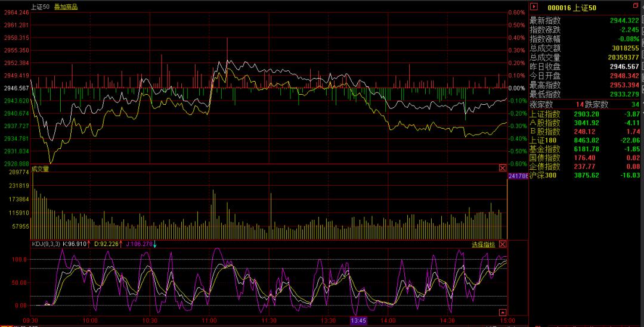The height and width of the screenshot is (327, 644).
Task: Close the KDJ indicator panel
Action: point(502,244)
